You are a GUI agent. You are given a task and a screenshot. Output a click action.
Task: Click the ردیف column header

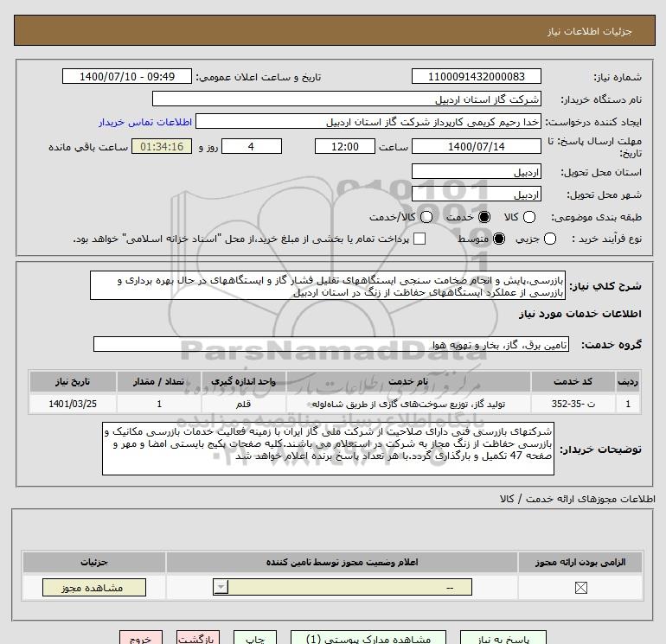627,381
